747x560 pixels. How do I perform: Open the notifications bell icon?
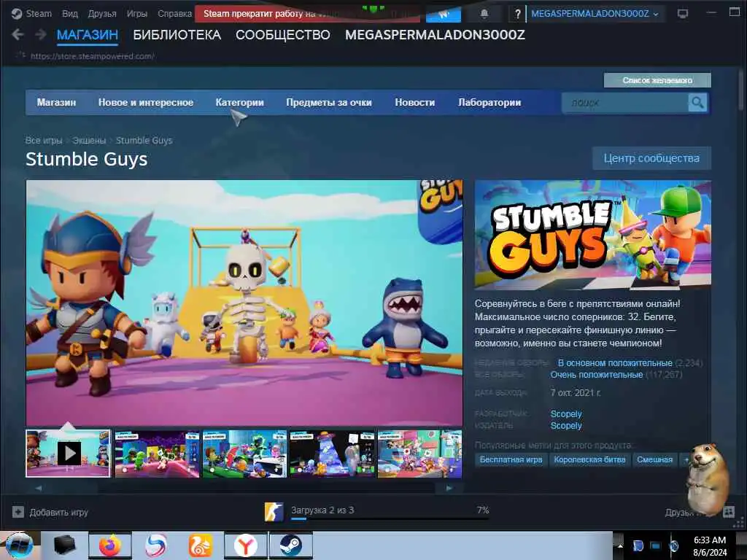point(484,14)
